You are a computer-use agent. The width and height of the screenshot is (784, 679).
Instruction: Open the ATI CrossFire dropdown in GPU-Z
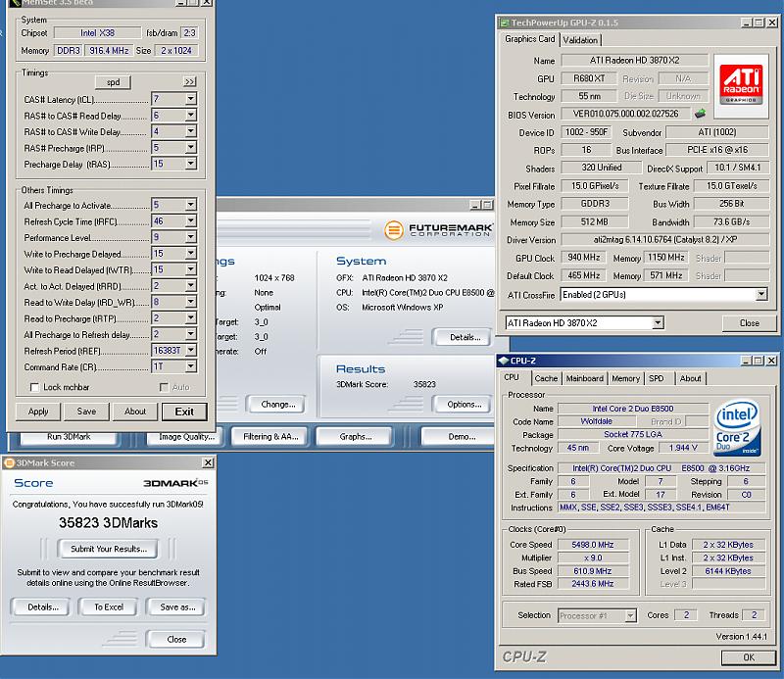(761, 295)
